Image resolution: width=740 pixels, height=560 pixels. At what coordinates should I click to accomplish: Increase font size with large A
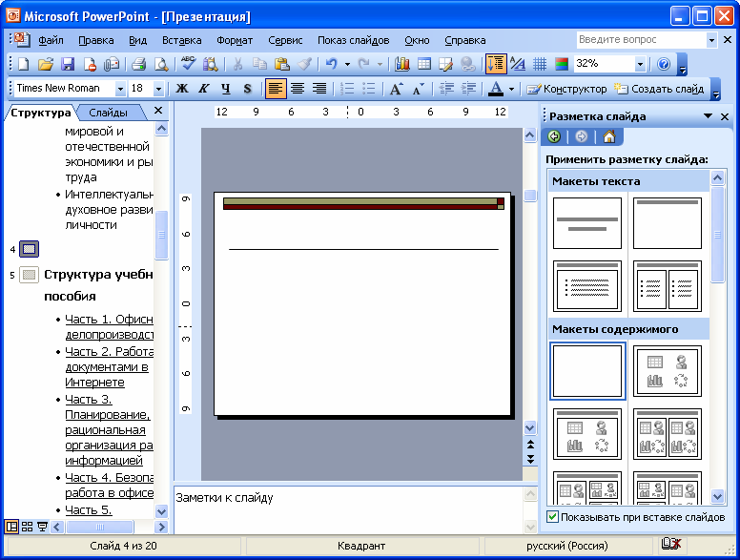point(396,89)
